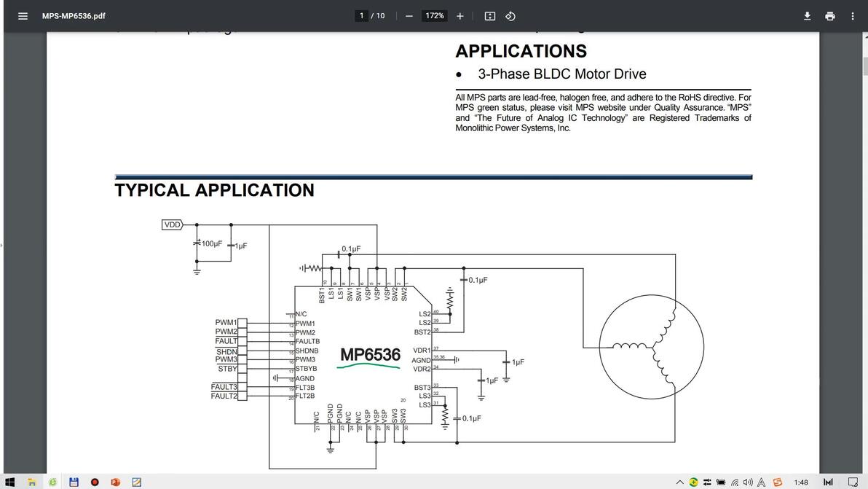868x489 pixels.
Task: Click the VDR1 pin label
Action: pos(422,351)
